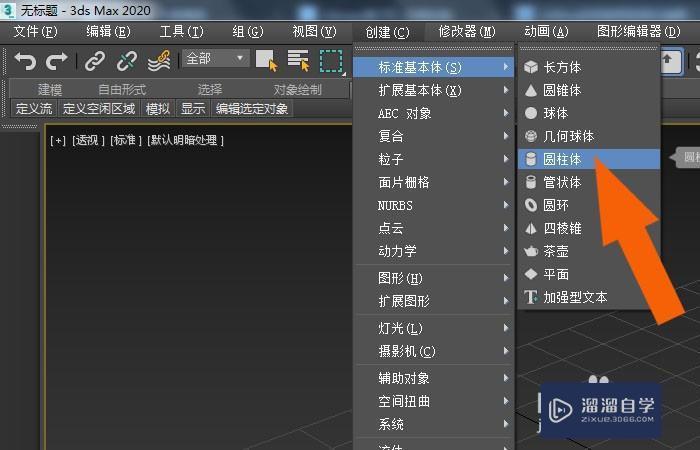Click the 编辑选定对象 button

pyautogui.click(x=252, y=108)
